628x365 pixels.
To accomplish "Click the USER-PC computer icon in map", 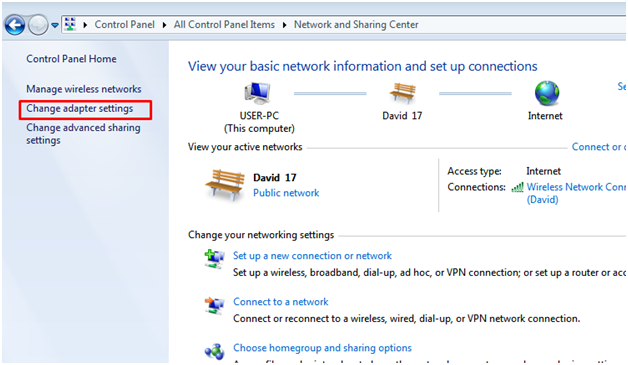I will [258, 93].
